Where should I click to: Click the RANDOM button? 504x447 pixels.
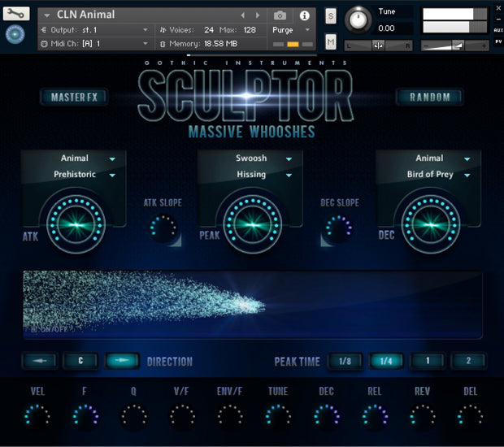click(430, 97)
